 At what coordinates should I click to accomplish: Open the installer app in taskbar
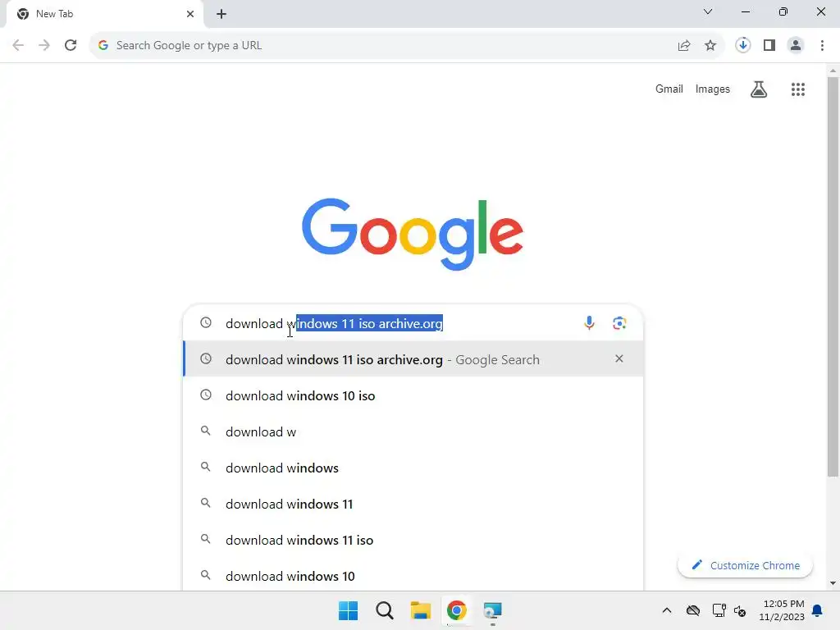(492, 610)
